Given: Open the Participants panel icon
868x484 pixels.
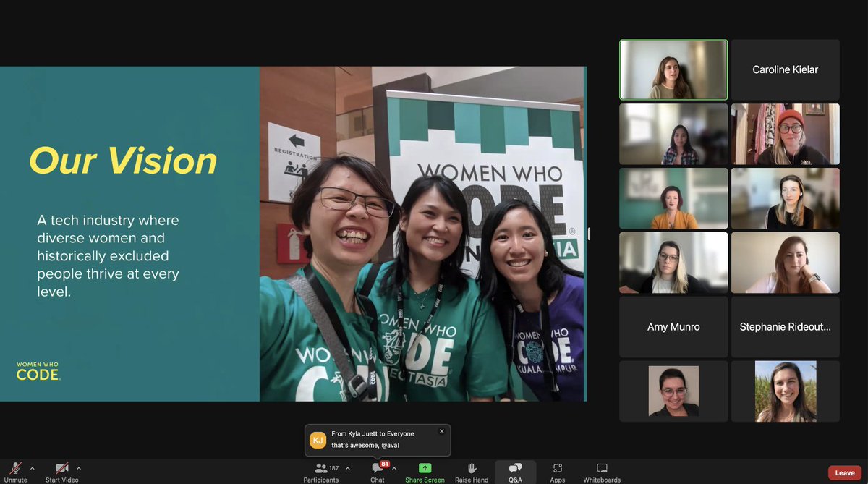Looking at the screenshot, I should click(x=321, y=468).
